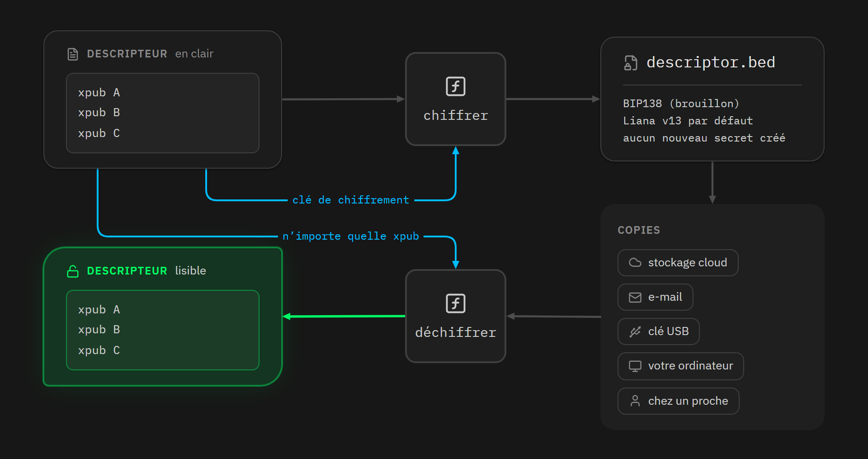Image resolution: width=868 pixels, height=459 pixels.
Task: Click xpub A in the en clair descriptor
Action: tap(99, 93)
